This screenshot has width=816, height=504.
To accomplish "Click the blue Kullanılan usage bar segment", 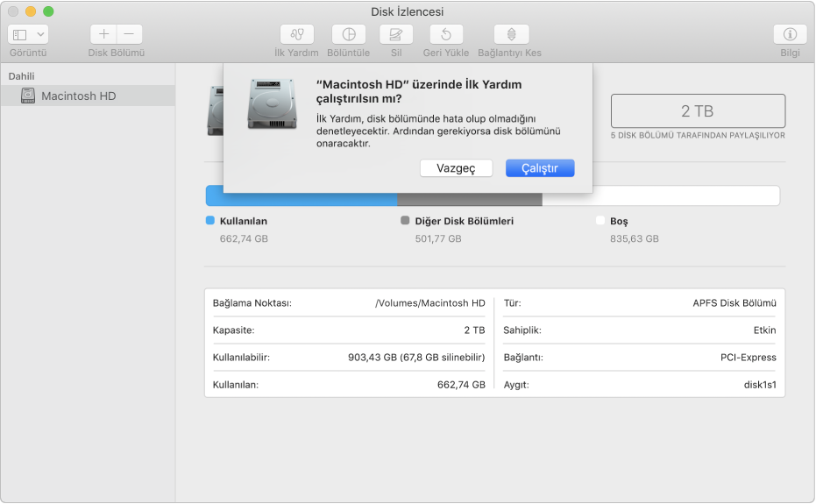I will (302, 200).
